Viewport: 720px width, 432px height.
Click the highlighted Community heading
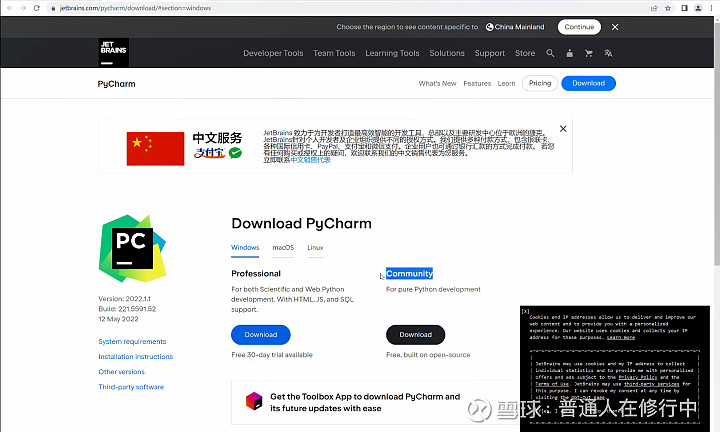point(409,274)
